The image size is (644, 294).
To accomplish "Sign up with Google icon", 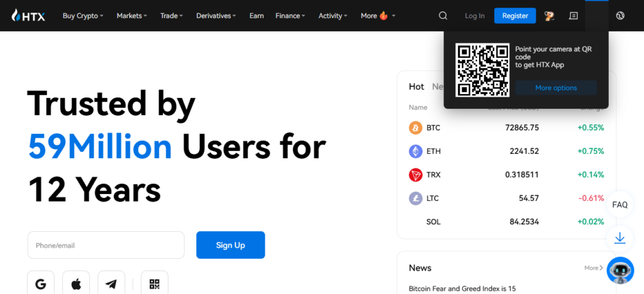I will click(41, 284).
